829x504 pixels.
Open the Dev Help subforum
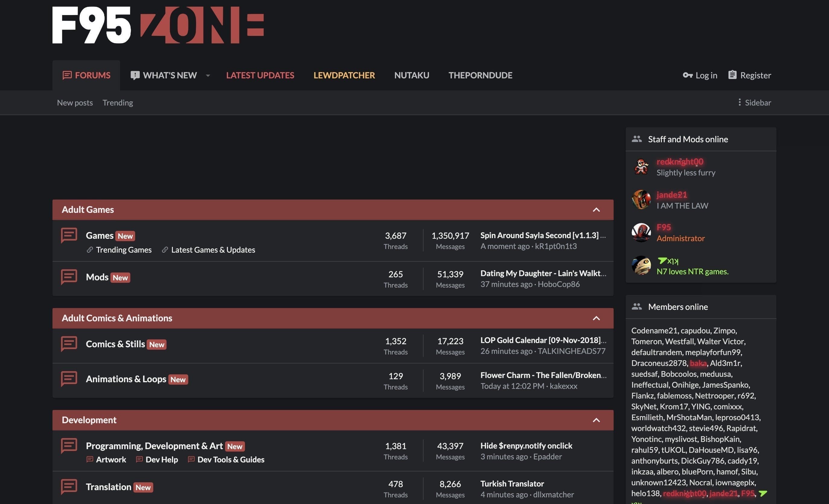tap(161, 460)
